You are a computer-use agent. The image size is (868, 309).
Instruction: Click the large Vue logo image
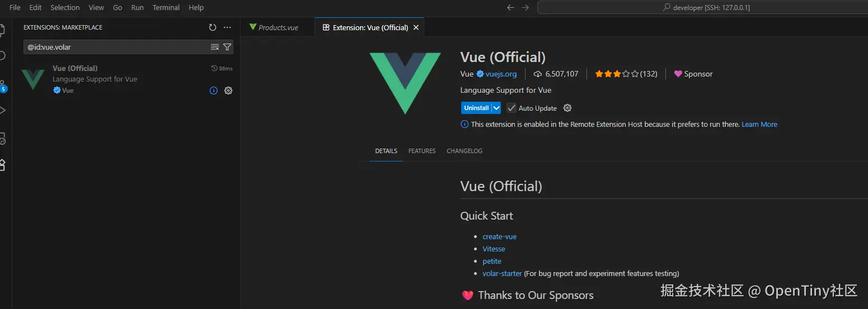point(405,83)
